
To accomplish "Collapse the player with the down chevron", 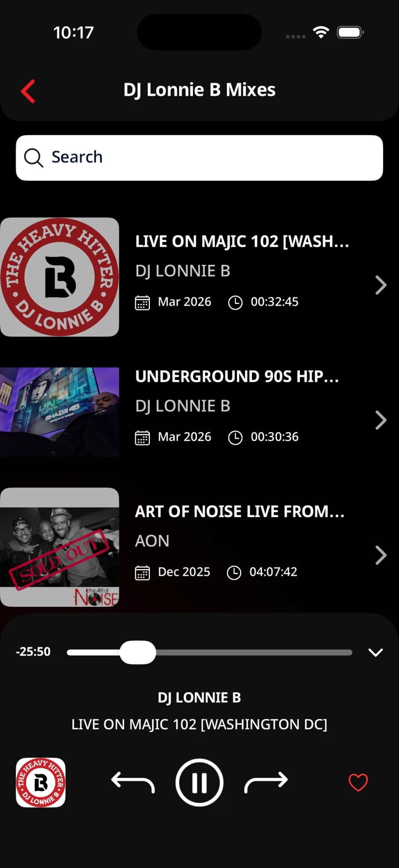I will (x=376, y=652).
